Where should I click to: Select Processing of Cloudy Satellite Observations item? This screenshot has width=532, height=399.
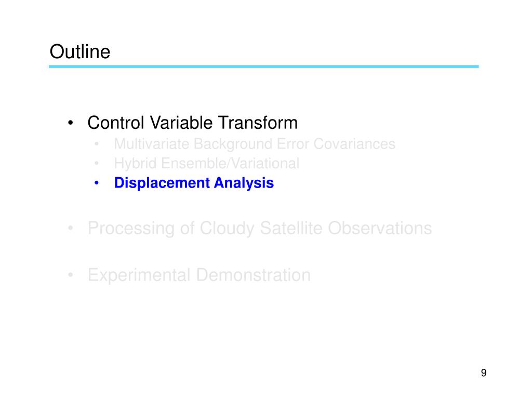click(260, 228)
